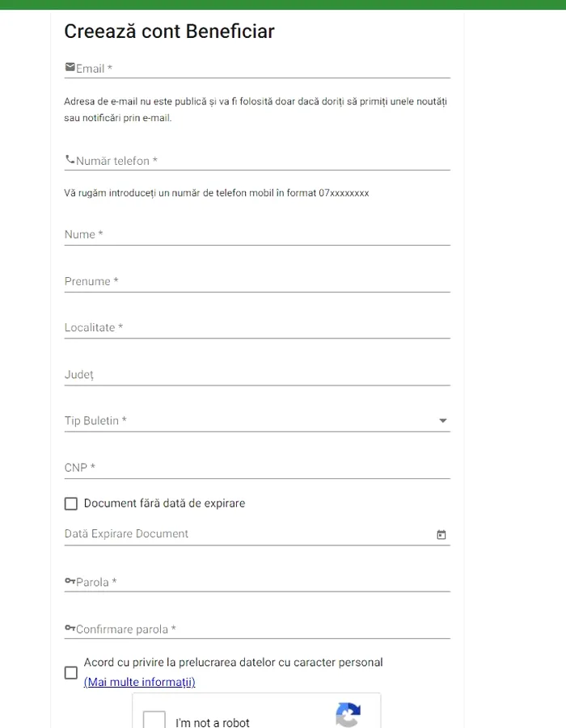The height and width of the screenshot is (728, 566).
Task: Select the CNP input field
Action: [257, 468]
